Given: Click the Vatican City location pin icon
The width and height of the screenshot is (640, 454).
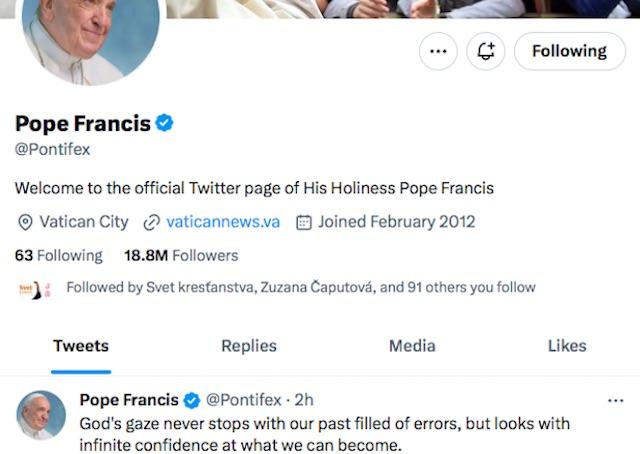Looking at the screenshot, I should tap(25, 222).
